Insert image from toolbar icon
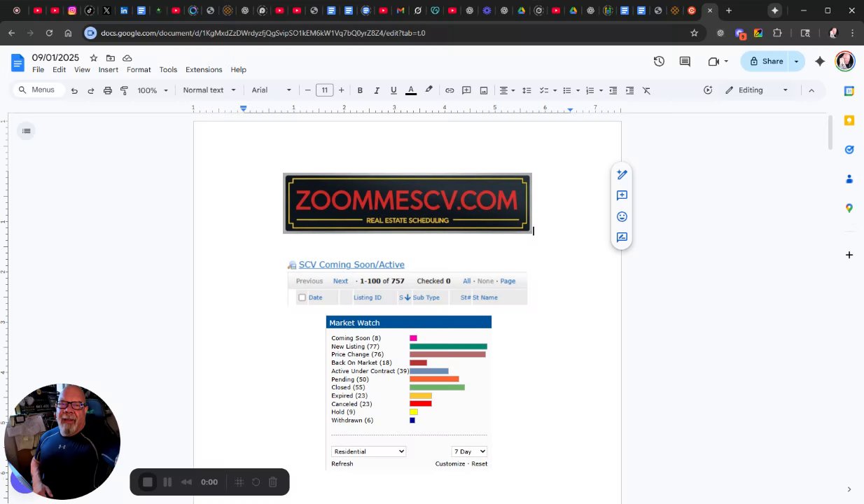Viewport: 864px width, 504px height. 484,90
